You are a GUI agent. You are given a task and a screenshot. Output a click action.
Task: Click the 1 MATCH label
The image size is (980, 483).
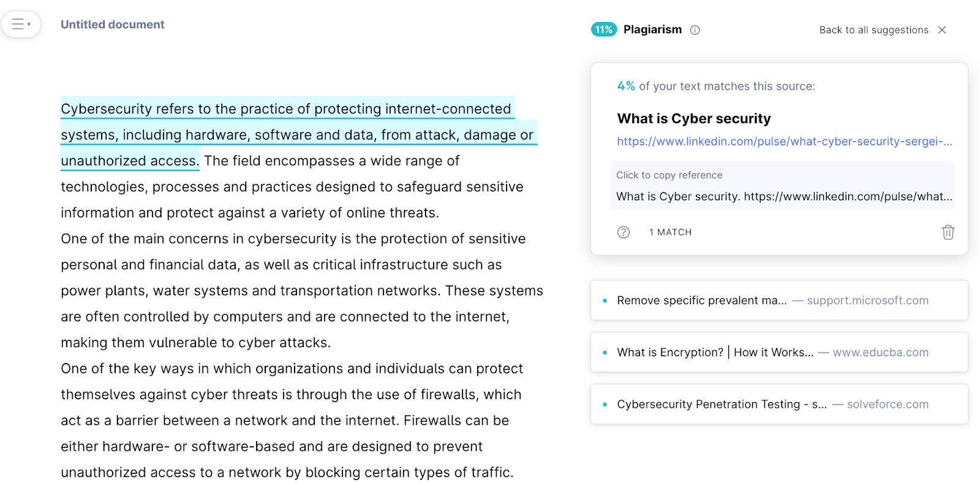pos(670,232)
